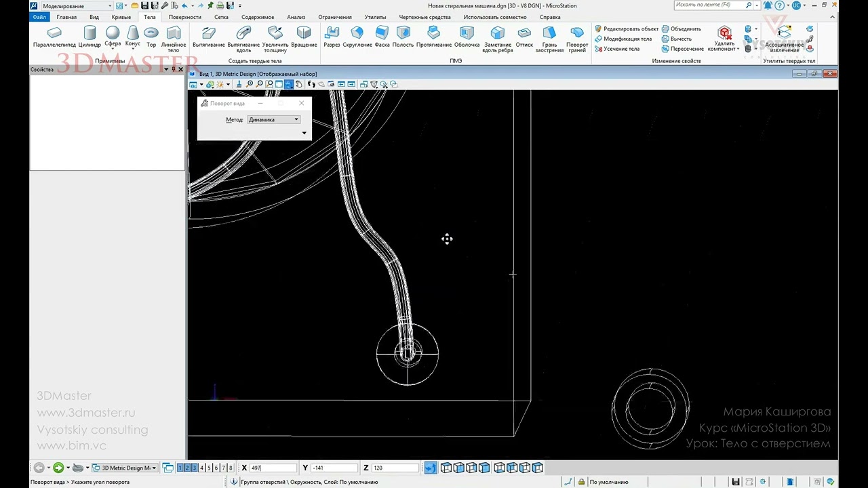Click the Fit View icon
Screen dimensions: 868x488
pyautogui.click(x=279, y=84)
